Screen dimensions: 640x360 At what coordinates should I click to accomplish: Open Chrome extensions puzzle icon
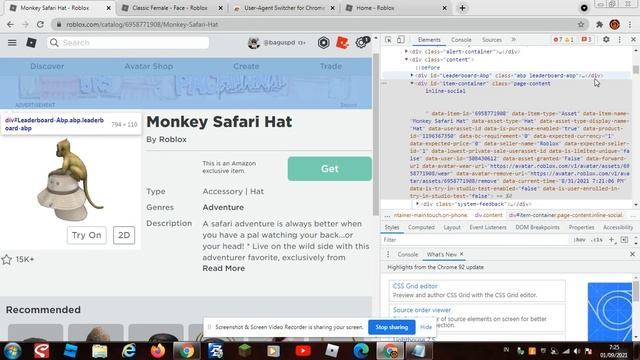599,24
